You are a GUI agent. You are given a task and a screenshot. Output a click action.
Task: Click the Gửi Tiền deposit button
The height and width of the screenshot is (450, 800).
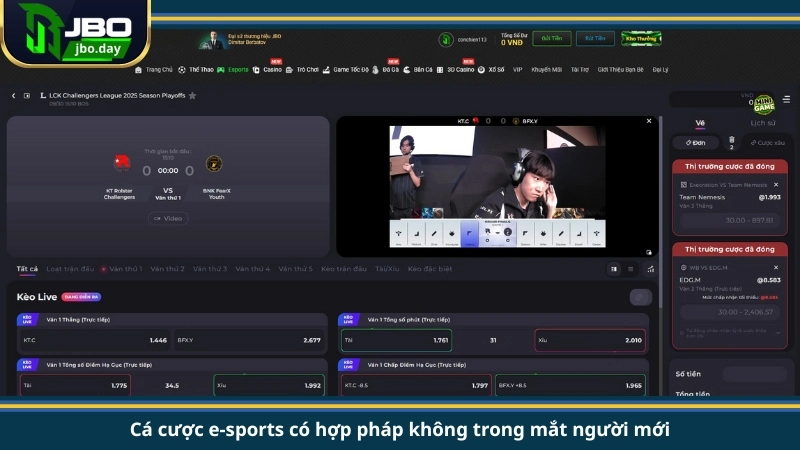(552, 38)
